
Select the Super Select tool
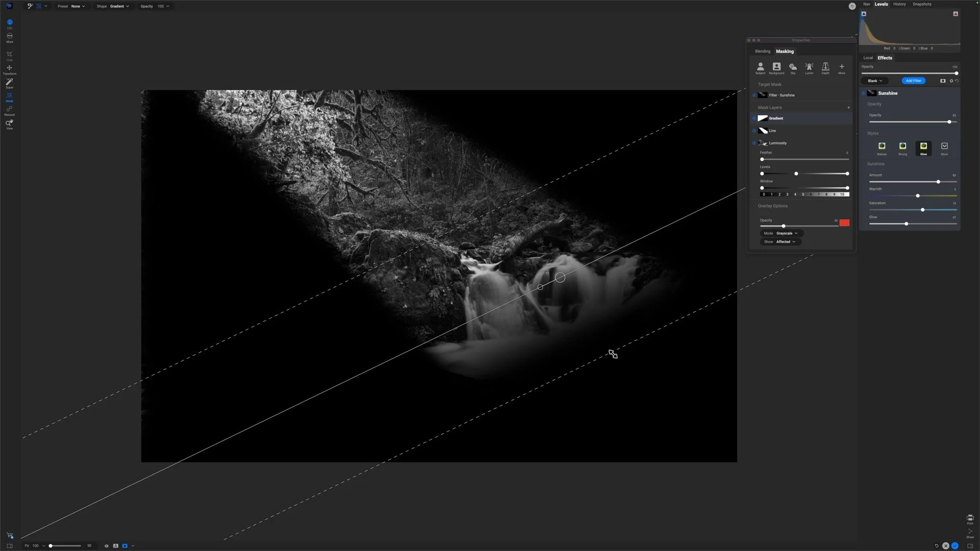pos(9,83)
